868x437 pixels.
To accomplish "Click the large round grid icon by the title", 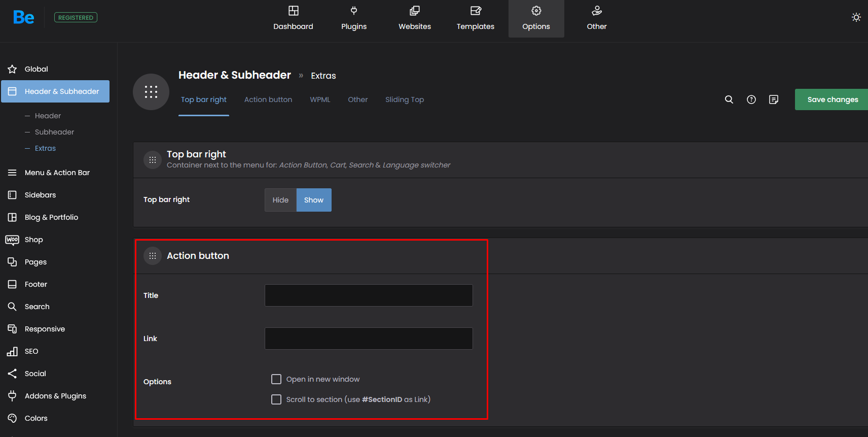I will [x=151, y=92].
